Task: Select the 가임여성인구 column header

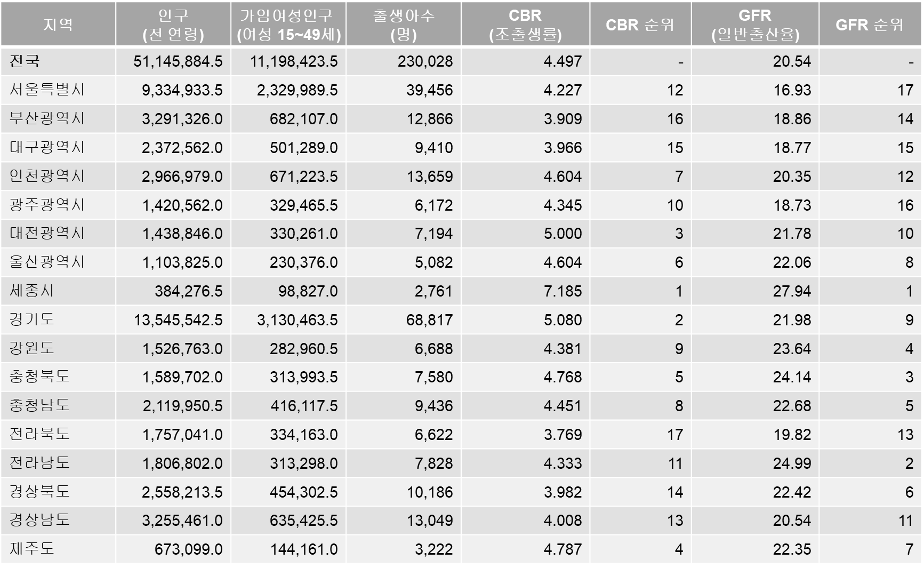Action: (288, 25)
